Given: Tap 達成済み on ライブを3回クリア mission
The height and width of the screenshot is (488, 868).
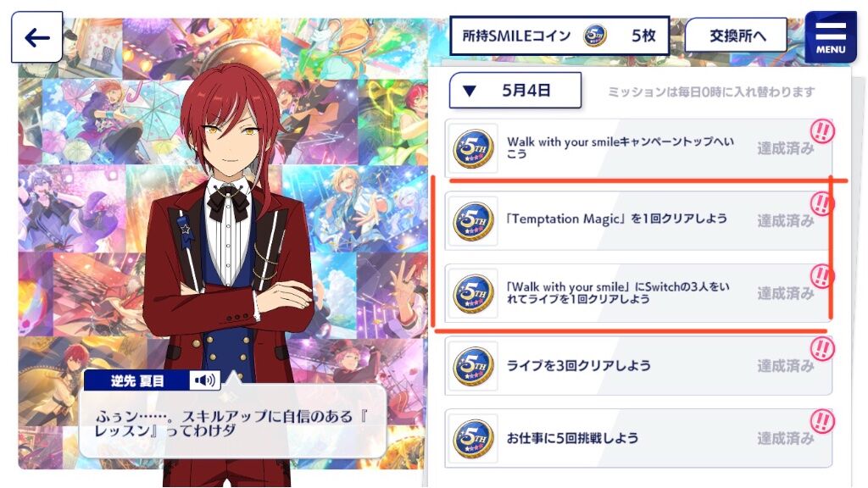Looking at the screenshot, I should pos(785,366).
